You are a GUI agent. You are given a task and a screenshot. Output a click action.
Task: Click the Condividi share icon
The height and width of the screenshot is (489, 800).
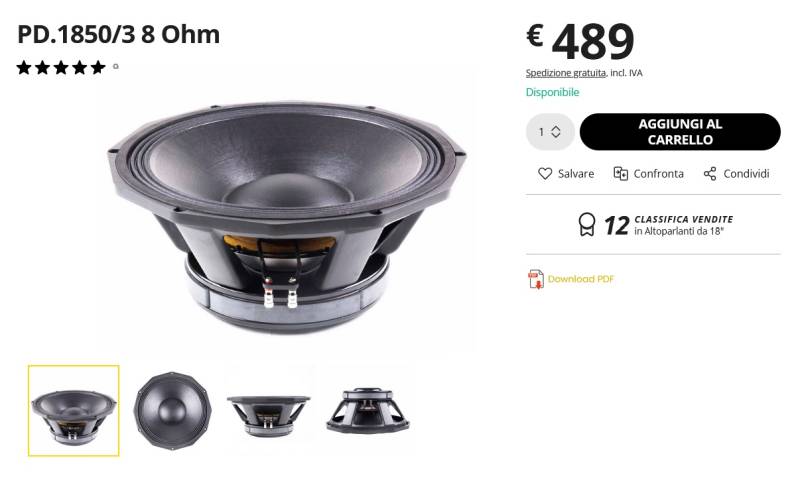pyautogui.click(x=710, y=174)
